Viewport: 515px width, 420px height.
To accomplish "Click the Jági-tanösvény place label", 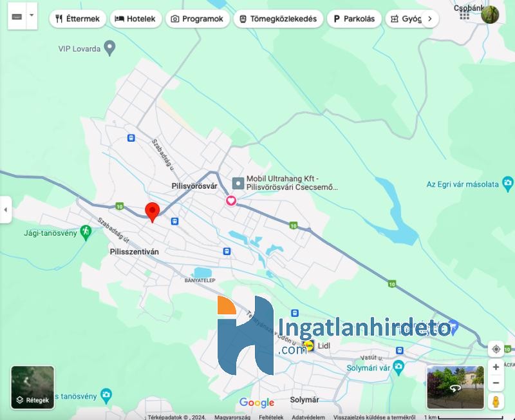I will coord(50,233).
